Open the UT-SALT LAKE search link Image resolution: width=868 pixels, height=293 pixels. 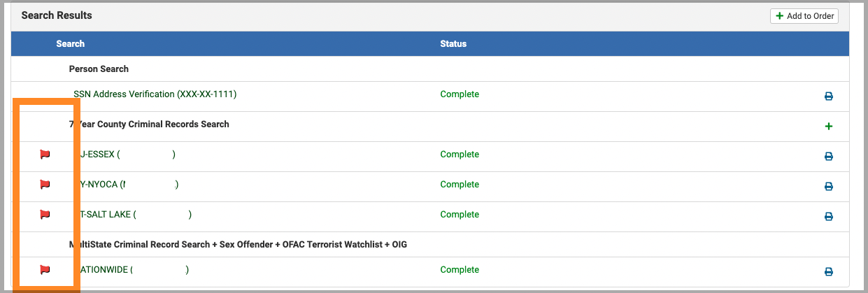132,215
